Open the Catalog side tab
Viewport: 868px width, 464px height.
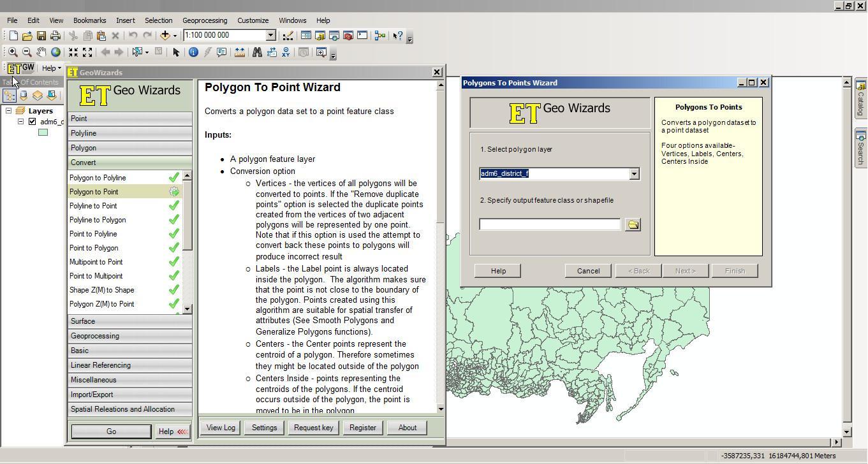pos(860,98)
